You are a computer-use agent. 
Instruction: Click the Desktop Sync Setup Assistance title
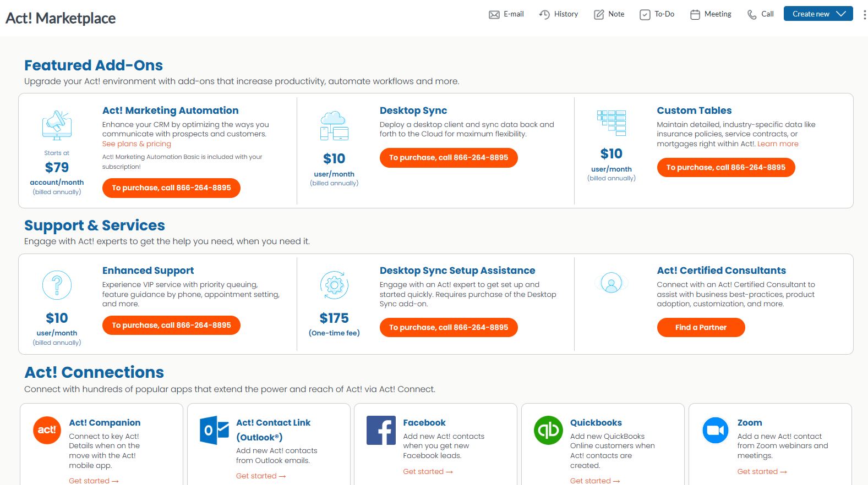(457, 271)
